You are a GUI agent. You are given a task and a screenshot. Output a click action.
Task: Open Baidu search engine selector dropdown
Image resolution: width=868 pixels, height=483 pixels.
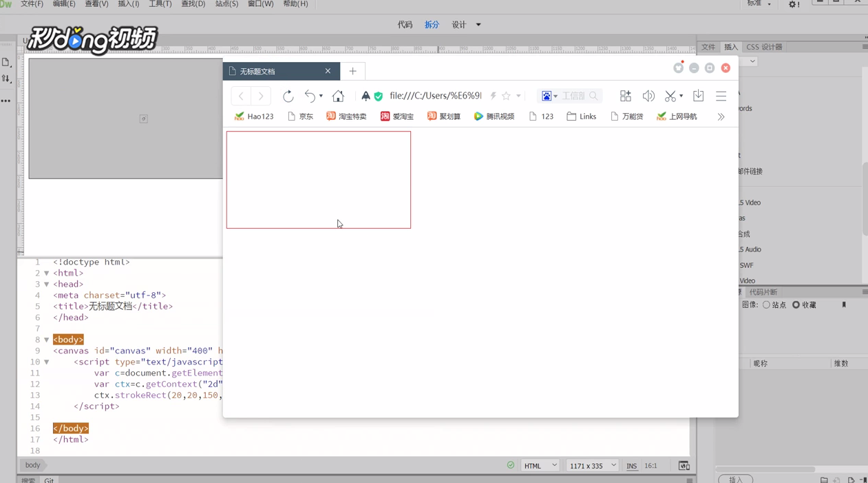pos(549,96)
